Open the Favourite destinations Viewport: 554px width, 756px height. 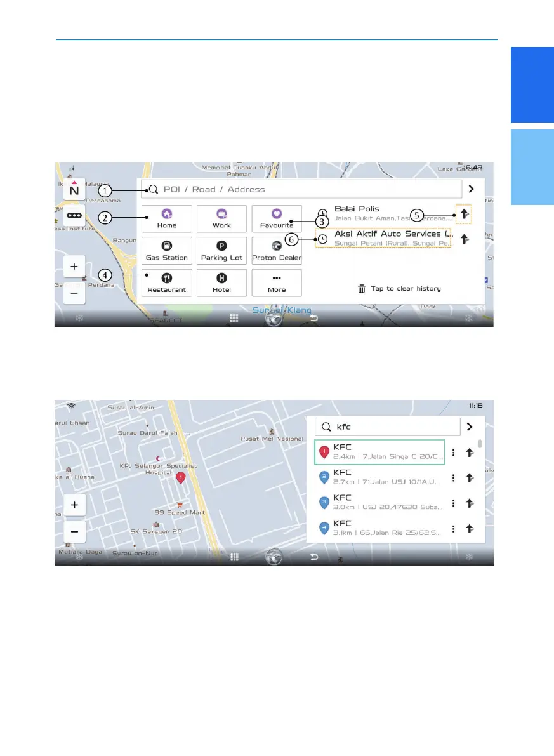coord(277,218)
